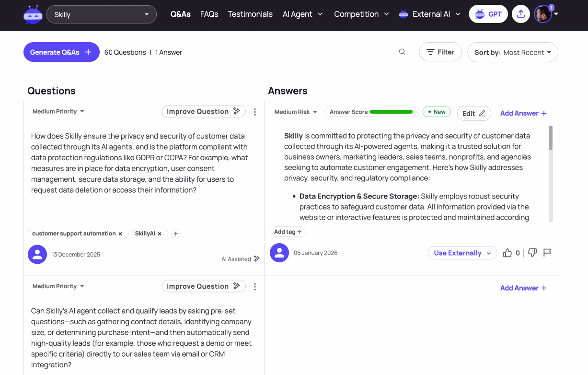Viewport: 588px width, 375px height.
Task: Flag the answer
Action: 547,253
